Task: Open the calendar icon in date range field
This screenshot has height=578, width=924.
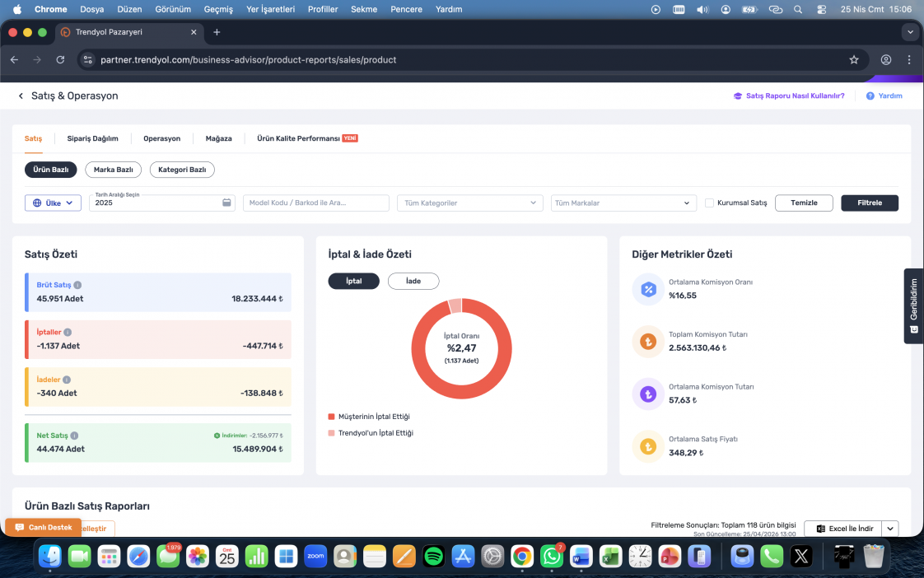Action: point(226,203)
